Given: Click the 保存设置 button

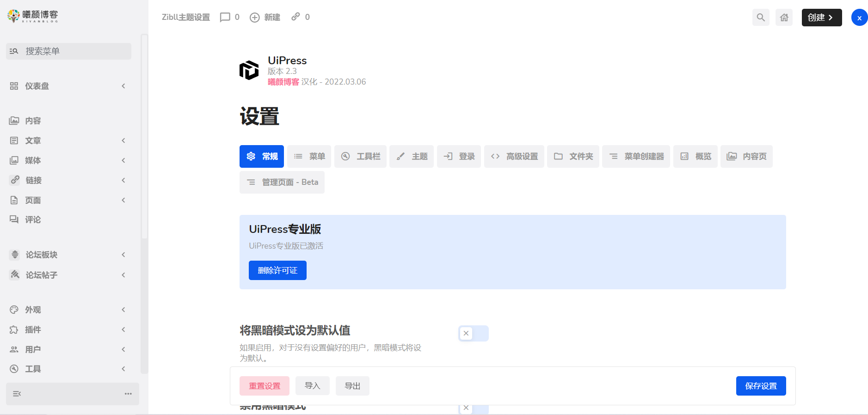Looking at the screenshot, I should click(761, 386).
